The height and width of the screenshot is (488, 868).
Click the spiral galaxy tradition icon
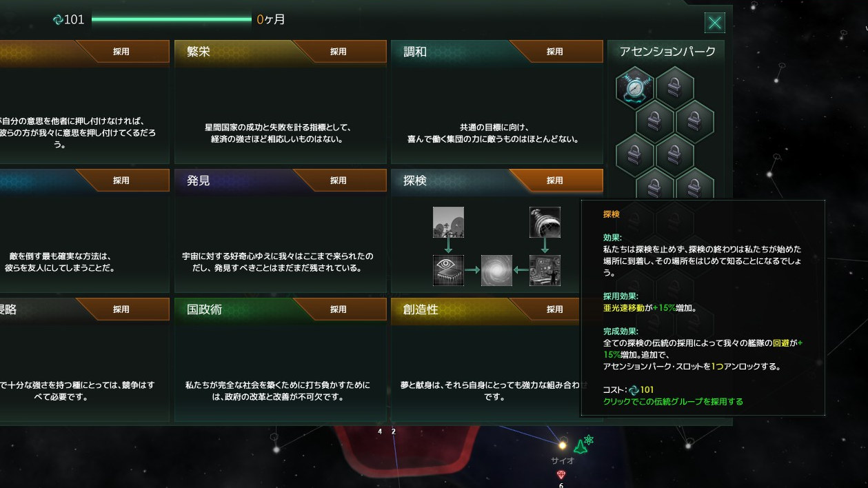496,270
